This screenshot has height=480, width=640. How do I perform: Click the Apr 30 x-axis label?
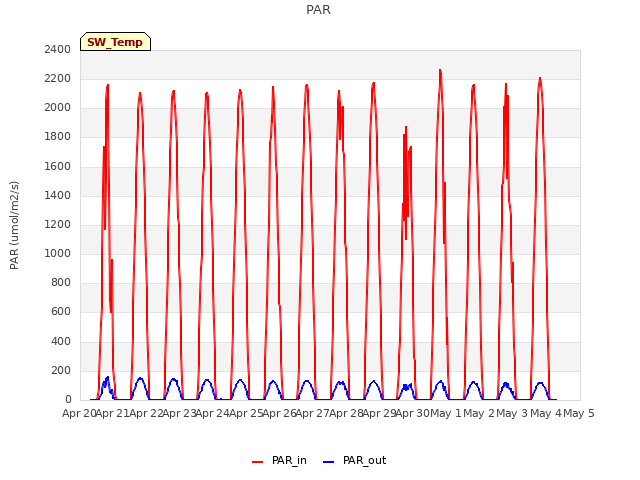(x=413, y=413)
